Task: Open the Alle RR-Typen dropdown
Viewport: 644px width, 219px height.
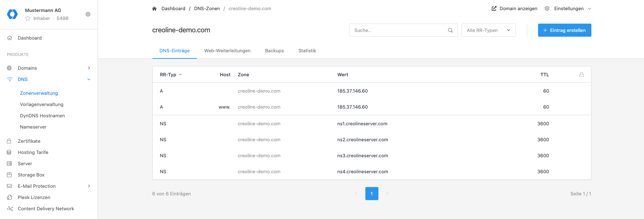Action: tap(488, 30)
